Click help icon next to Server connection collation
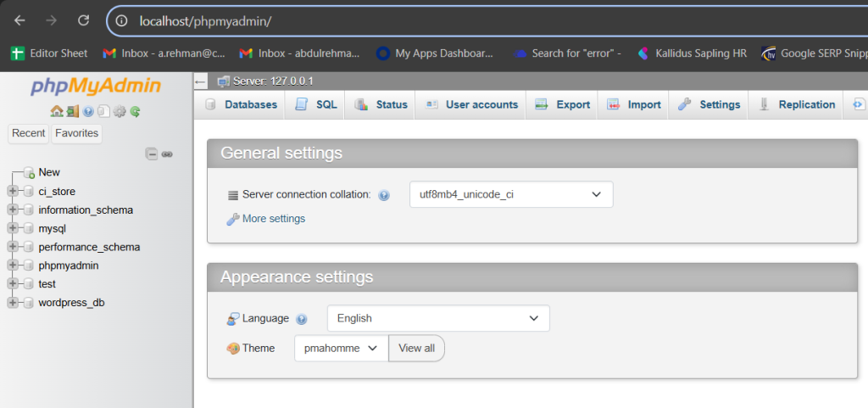The image size is (868, 408). coord(384,195)
